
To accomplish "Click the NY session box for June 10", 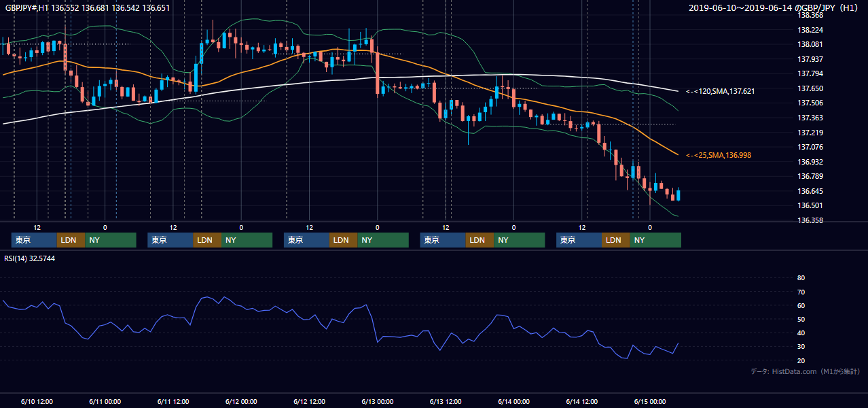I will point(111,240).
